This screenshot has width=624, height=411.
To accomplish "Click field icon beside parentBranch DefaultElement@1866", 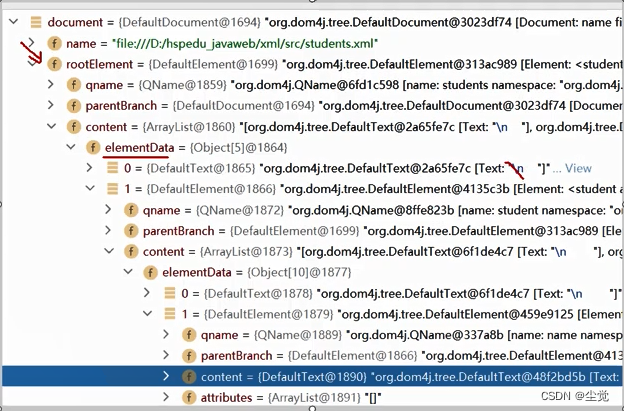I will (x=189, y=356).
